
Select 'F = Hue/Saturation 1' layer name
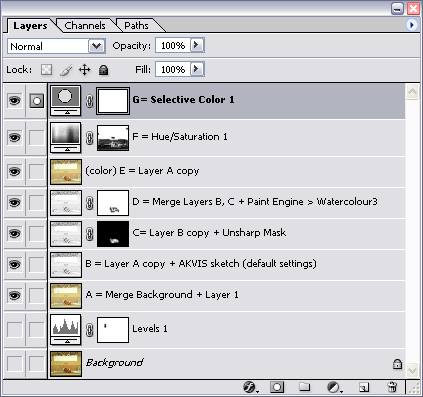tap(180, 137)
